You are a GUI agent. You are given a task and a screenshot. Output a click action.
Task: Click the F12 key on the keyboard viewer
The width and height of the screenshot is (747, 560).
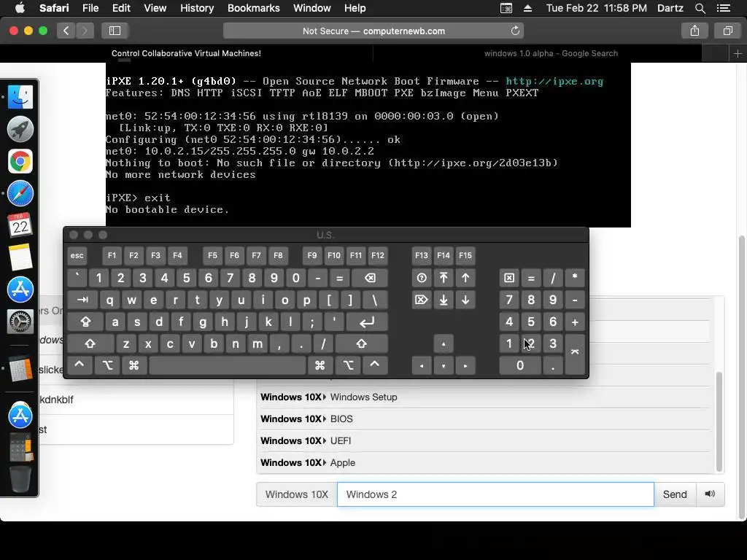coord(378,256)
